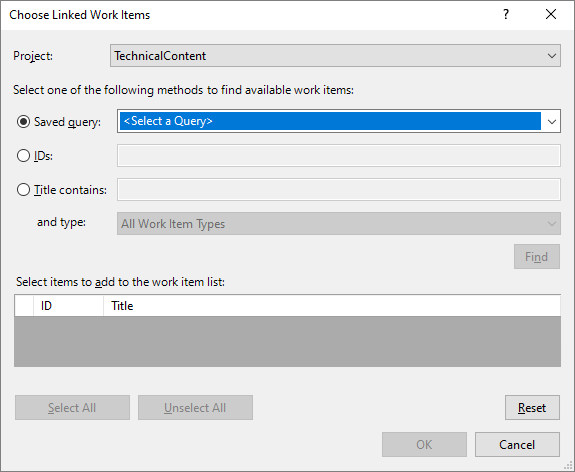Click the Project dropdown chevron arrow
This screenshot has width=575, height=472.
pyautogui.click(x=552, y=56)
